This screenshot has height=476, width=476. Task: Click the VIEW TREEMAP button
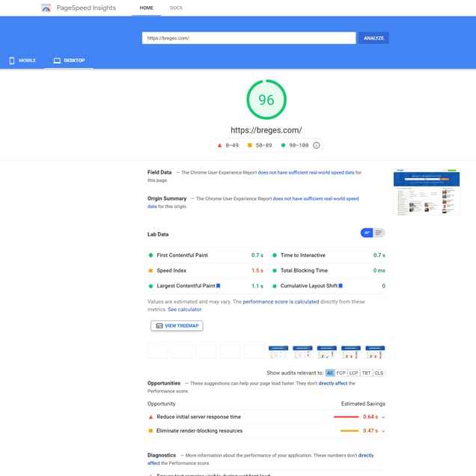(177, 326)
